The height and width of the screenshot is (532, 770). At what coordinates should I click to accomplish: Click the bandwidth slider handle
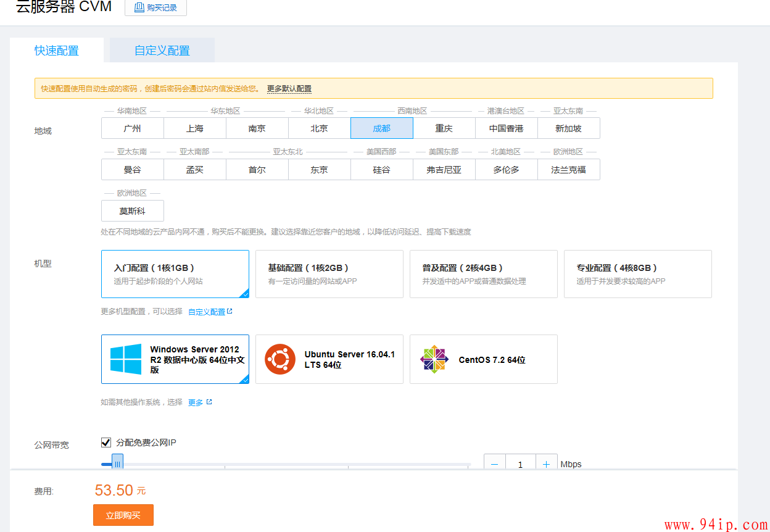[117, 462]
